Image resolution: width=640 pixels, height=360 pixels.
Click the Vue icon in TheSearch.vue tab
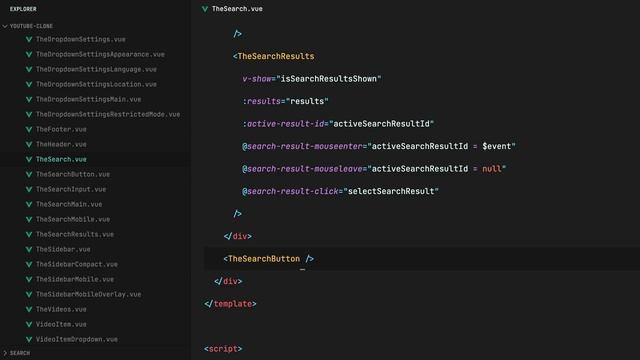click(205, 9)
